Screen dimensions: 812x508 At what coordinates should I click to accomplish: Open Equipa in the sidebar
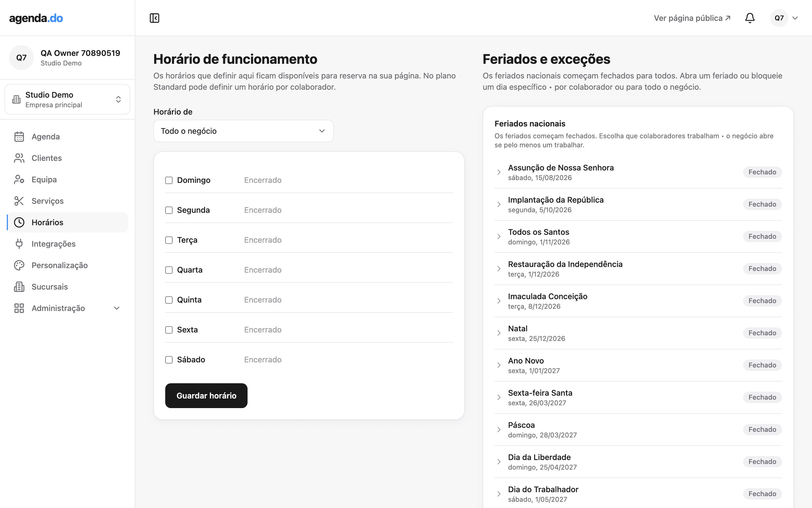point(67,180)
